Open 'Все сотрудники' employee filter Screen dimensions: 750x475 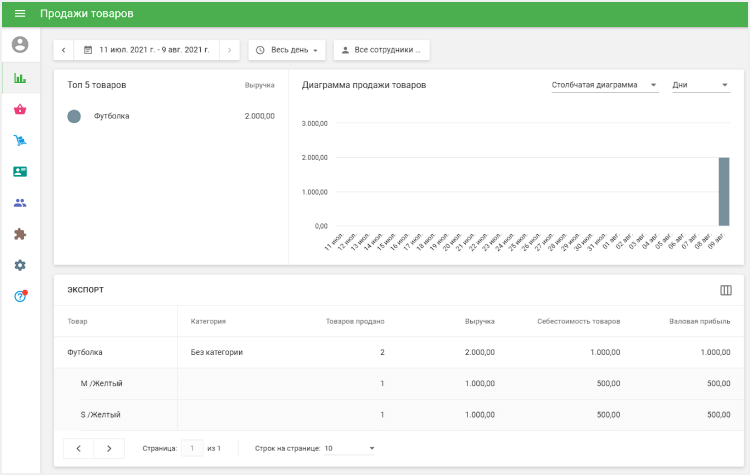pyautogui.click(x=381, y=50)
